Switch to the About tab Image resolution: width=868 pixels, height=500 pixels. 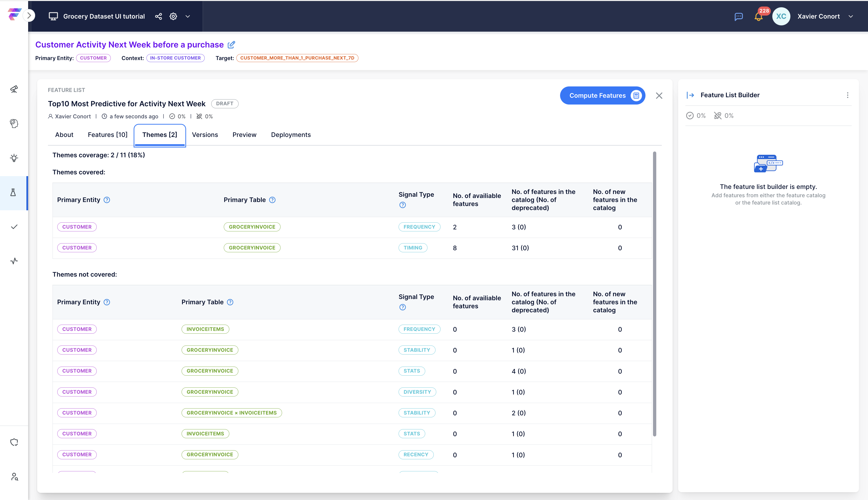(64, 135)
